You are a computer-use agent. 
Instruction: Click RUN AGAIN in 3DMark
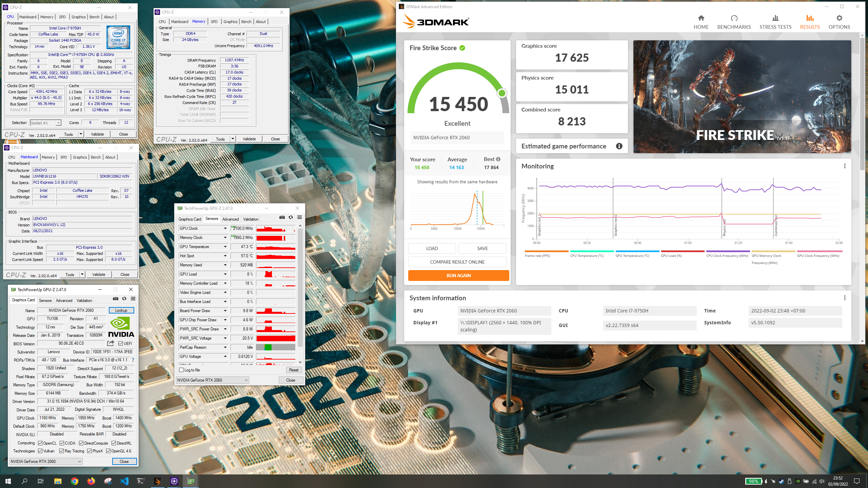(458, 276)
